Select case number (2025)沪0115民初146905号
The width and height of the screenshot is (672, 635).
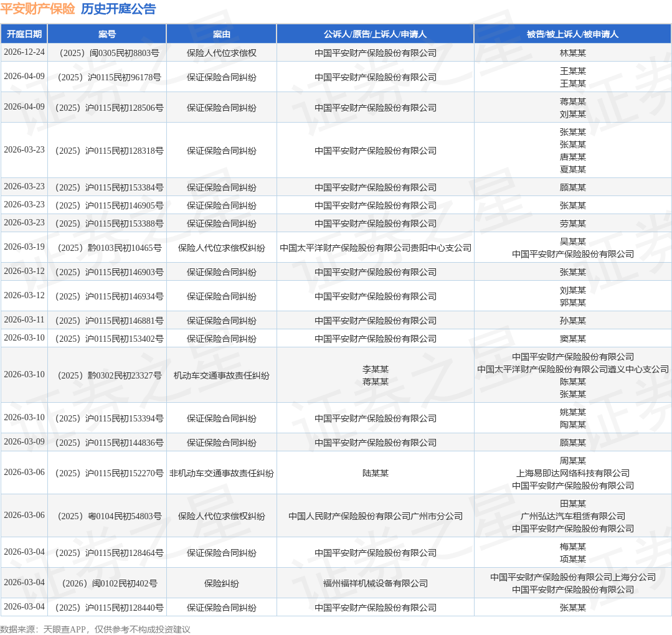[x=107, y=205]
